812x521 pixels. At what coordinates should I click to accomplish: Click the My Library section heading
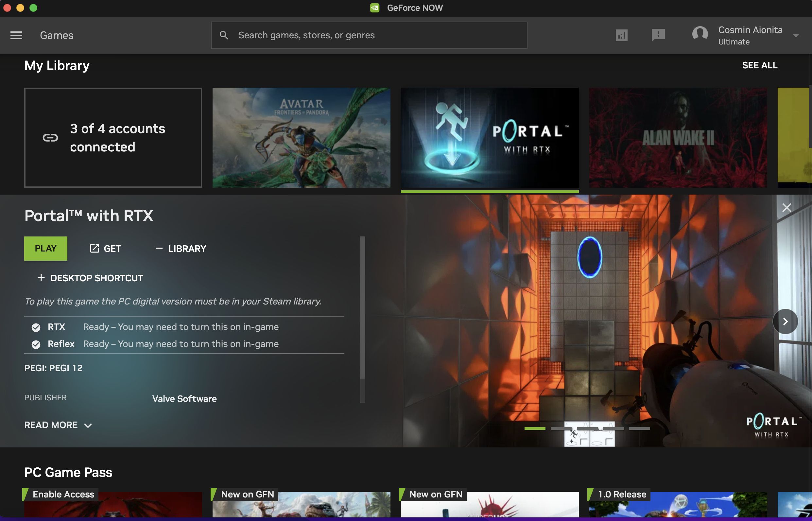[57, 66]
